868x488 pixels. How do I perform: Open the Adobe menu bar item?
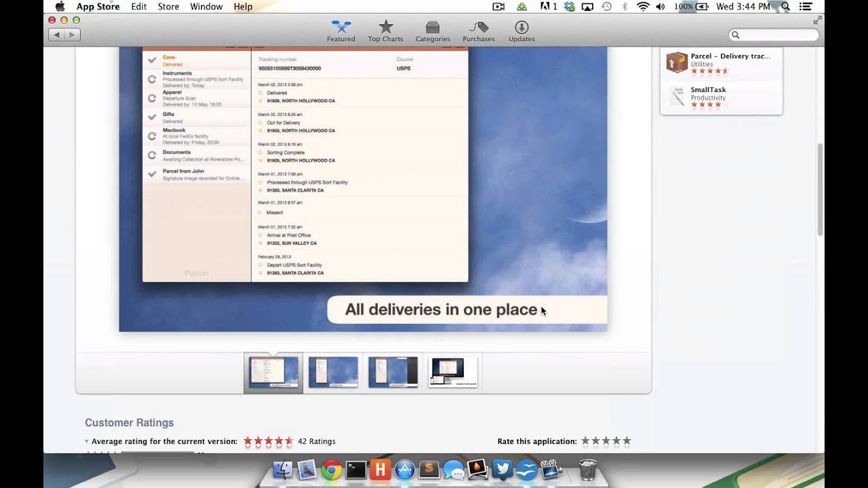click(x=549, y=6)
